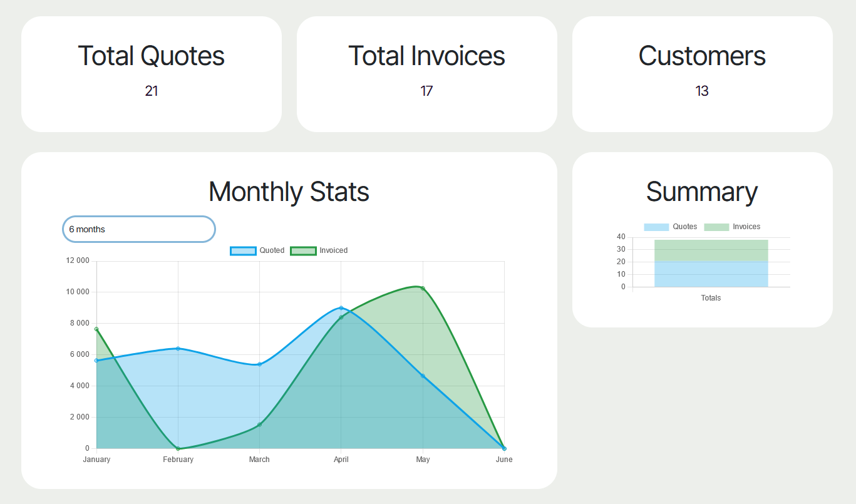Image resolution: width=856 pixels, height=504 pixels.
Task: Select the Invoiced point at zero for February
Action: [x=178, y=448]
